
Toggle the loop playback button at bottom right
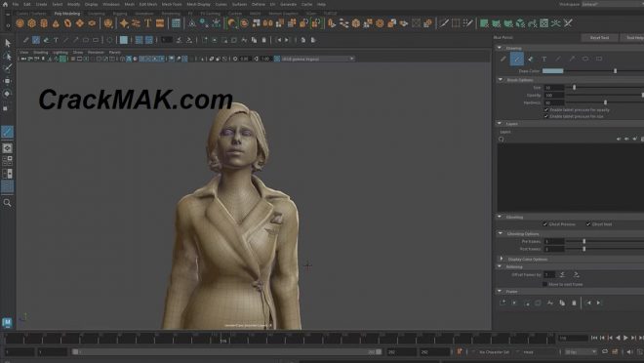[x=605, y=352]
